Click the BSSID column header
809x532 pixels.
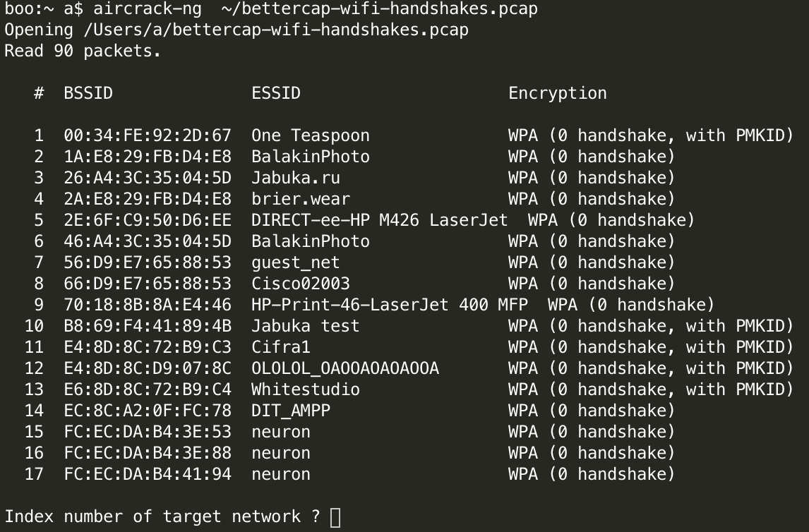(88, 93)
